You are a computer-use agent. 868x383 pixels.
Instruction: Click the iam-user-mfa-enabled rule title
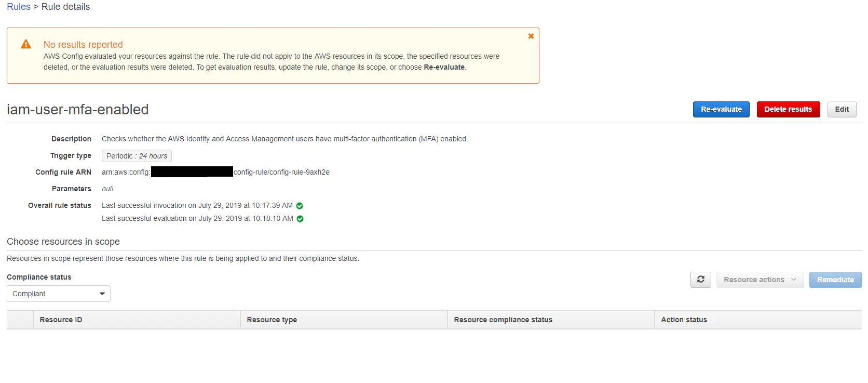point(78,110)
